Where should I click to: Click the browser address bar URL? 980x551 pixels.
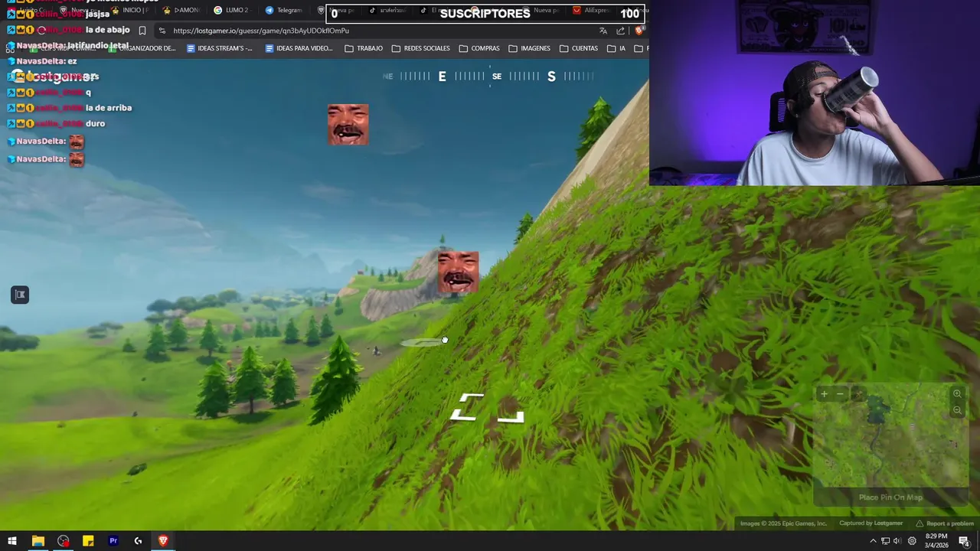tap(261, 31)
